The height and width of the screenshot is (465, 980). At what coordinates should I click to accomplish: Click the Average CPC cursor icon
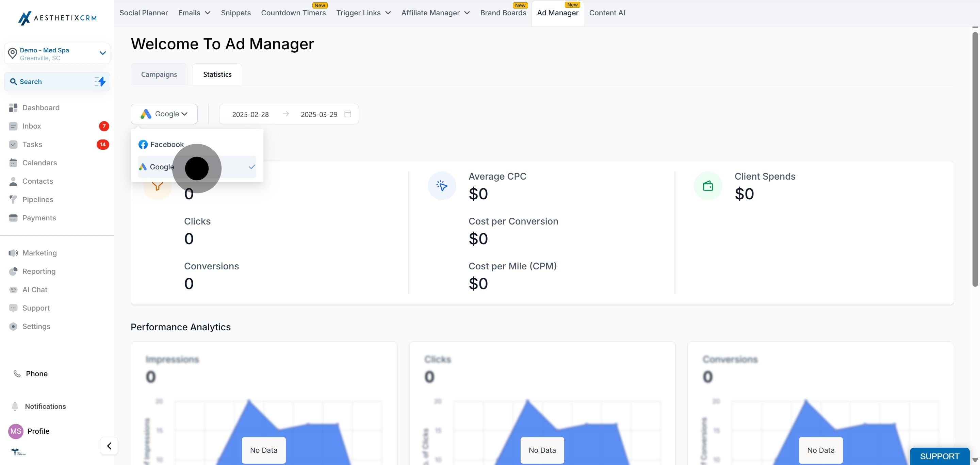coord(442,186)
